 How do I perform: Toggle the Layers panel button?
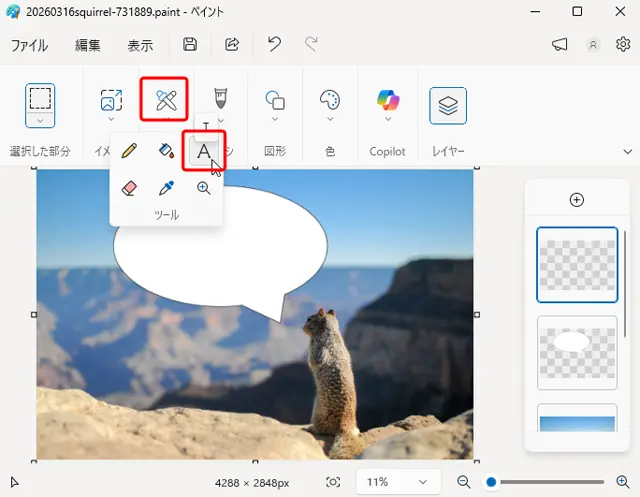[x=448, y=106]
